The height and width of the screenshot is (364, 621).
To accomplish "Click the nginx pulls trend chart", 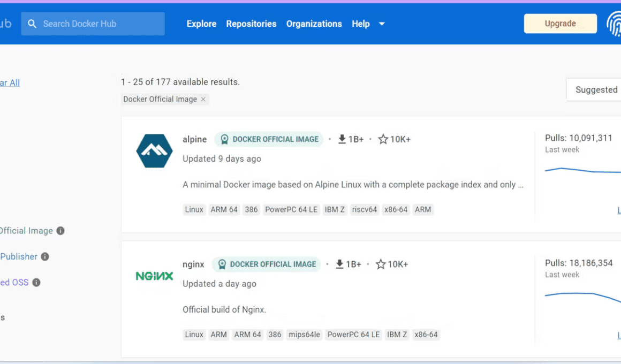I will coord(582,297).
